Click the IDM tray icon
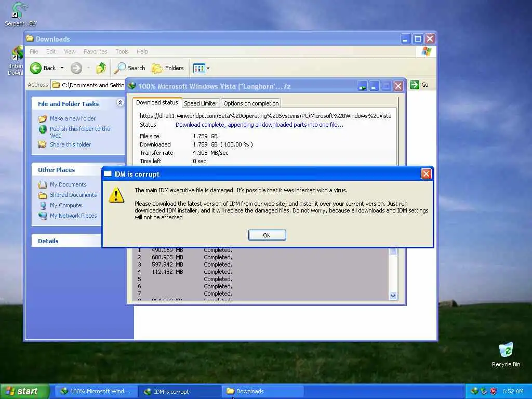 point(474,391)
